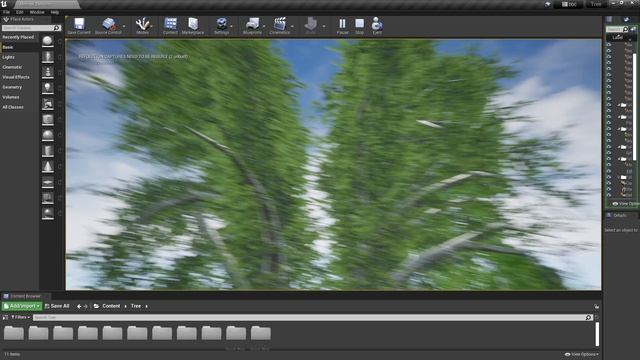Image resolution: width=640 pixels, height=360 pixels.
Task: Select the Volumes category
Action: 11,97
